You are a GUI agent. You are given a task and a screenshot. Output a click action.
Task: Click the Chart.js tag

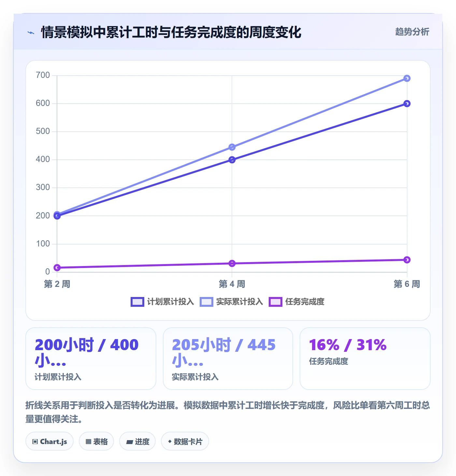click(50, 441)
